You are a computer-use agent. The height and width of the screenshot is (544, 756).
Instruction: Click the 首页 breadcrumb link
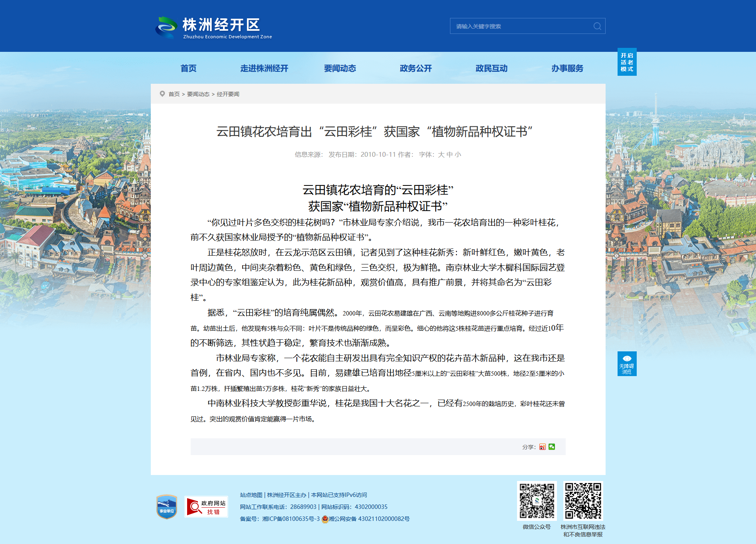(174, 94)
